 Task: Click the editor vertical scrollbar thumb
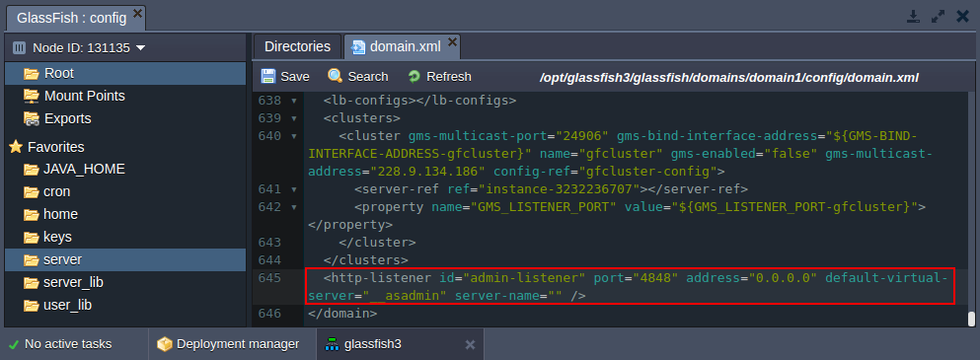tap(971, 319)
